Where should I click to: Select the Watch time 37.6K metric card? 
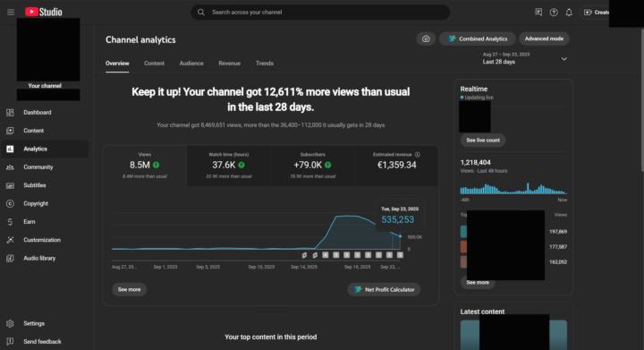coord(229,166)
